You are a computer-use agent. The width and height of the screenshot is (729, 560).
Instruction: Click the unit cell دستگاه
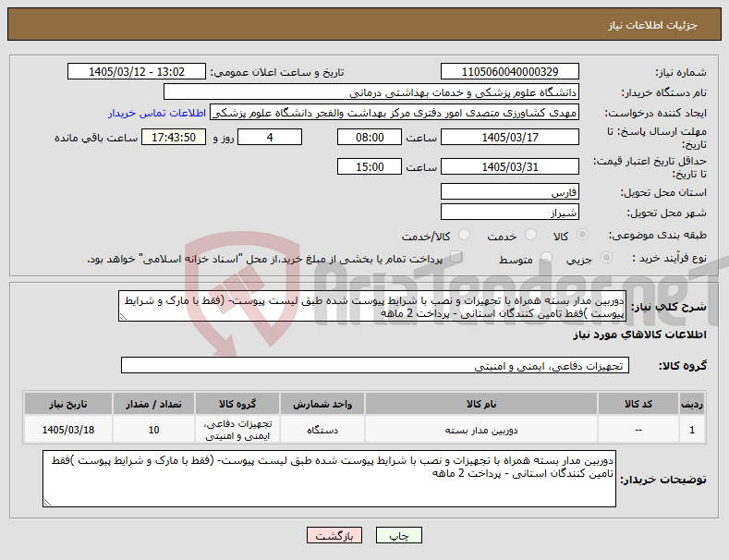click(x=322, y=430)
